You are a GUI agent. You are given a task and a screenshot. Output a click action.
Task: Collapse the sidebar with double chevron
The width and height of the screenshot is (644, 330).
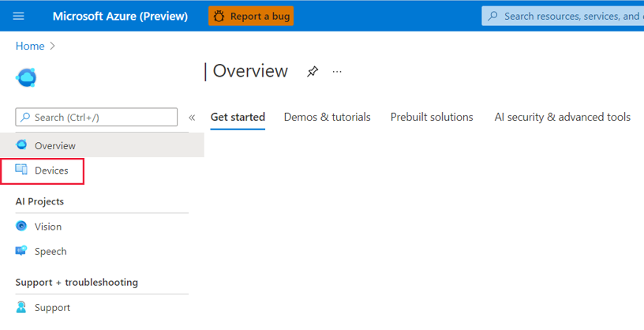coord(192,118)
